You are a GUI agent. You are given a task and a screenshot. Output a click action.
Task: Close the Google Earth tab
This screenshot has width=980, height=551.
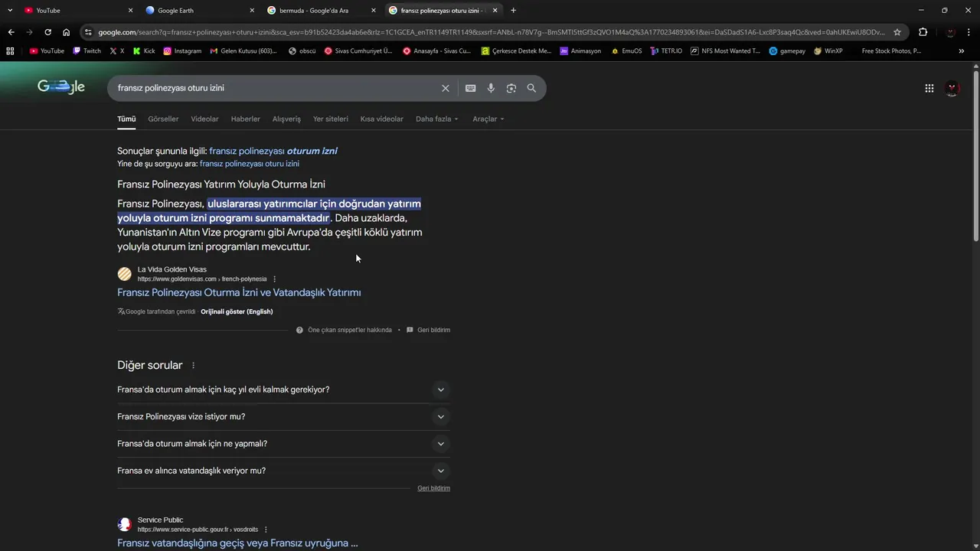[252, 11]
